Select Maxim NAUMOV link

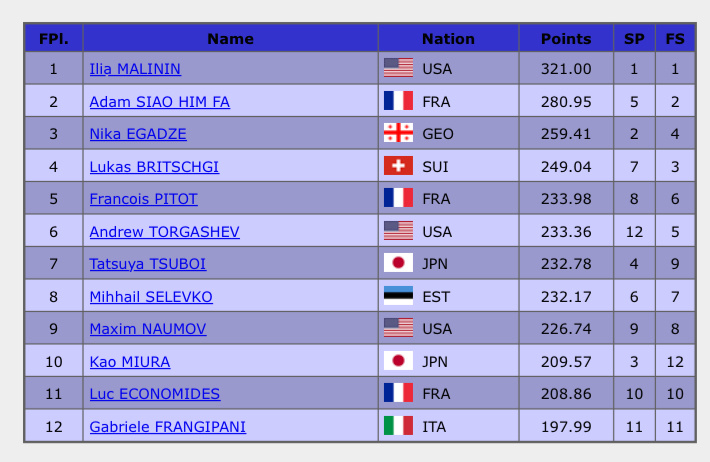coord(148,329)
